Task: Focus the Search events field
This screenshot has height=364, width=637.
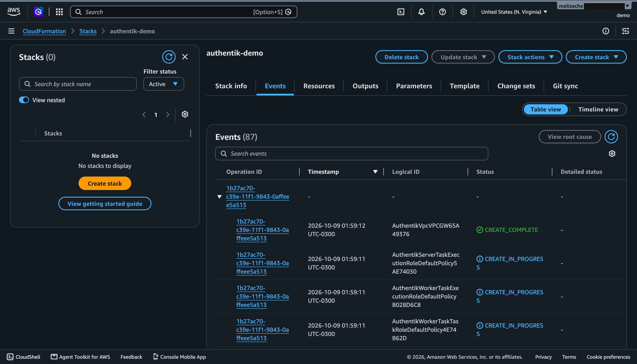Action: click(x=352, y=154)
